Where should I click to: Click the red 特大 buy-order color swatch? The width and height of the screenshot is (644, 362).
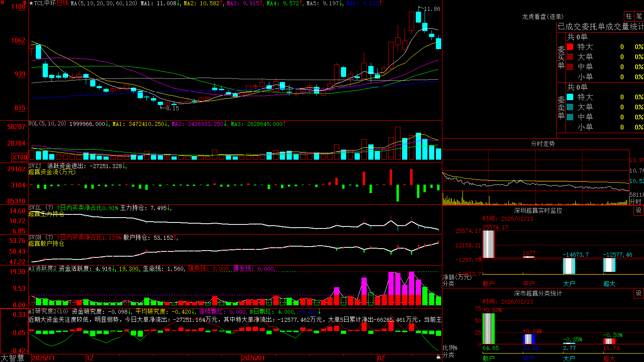tap(570, 47)
